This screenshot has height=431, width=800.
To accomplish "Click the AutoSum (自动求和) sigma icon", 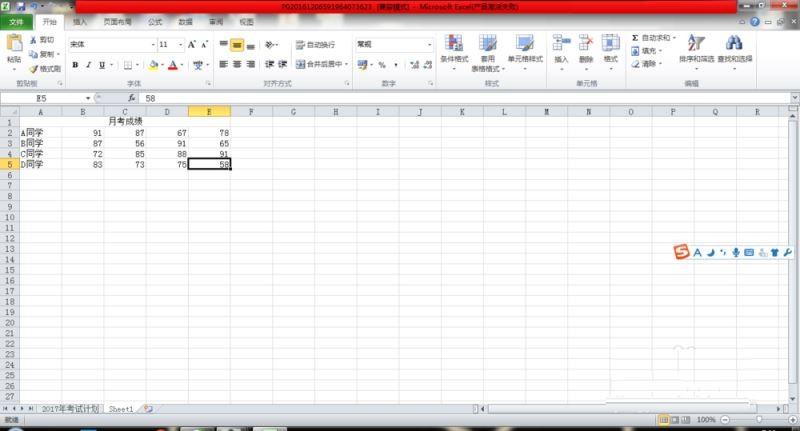I will click(x=635, y=38).
